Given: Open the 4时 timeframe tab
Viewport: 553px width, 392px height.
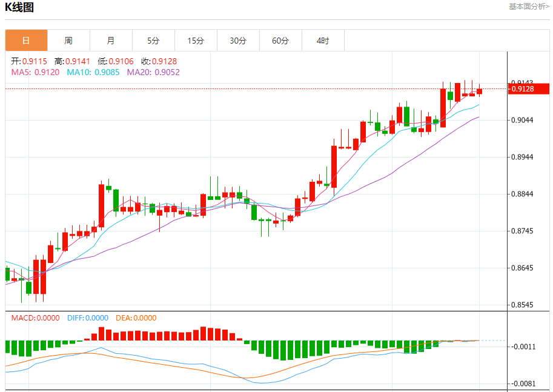Looking at the screenshot, I should [x=323, y=41].
